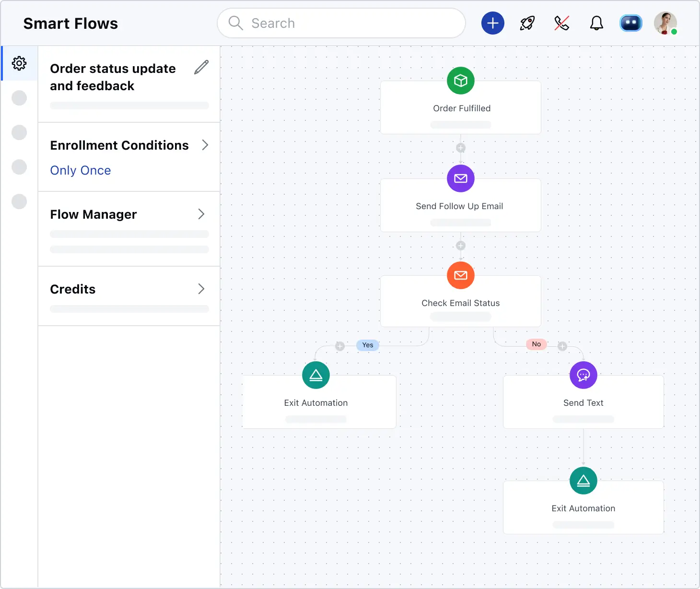
Task: Expand Enrollment Conditions section
Action: pyautogui.click(x=205, y=145)
